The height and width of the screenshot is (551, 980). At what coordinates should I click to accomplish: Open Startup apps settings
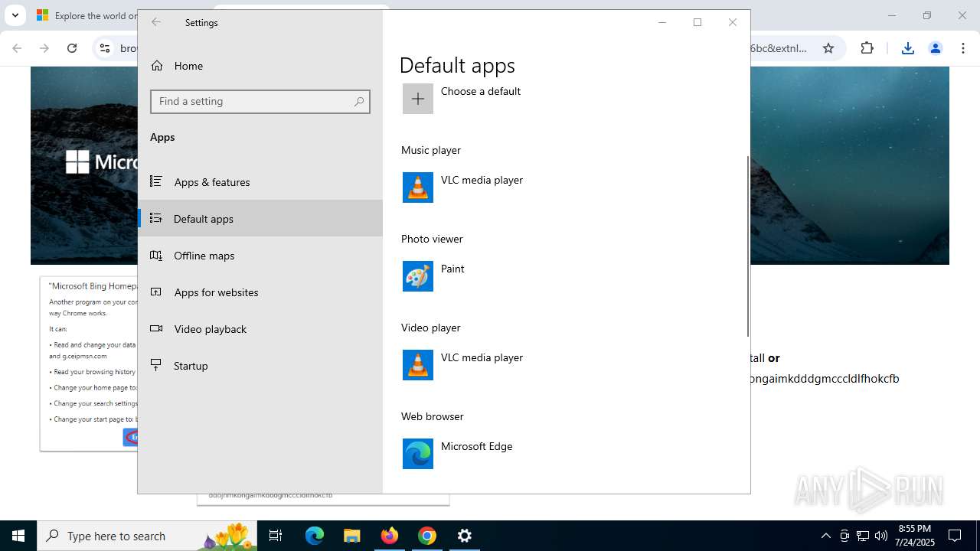pyautogui.click(x=260, y=366)
